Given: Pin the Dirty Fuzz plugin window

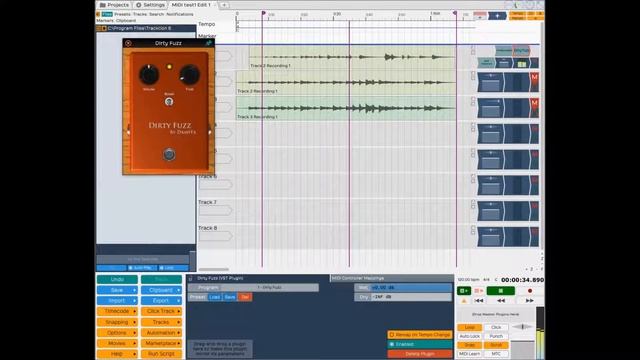Looking at the screenshot, I should click(208, 43).
